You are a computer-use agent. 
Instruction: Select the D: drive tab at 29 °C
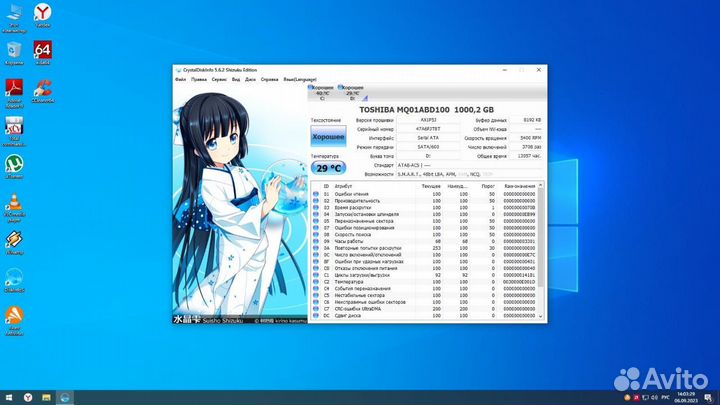(x=352, y=92)
